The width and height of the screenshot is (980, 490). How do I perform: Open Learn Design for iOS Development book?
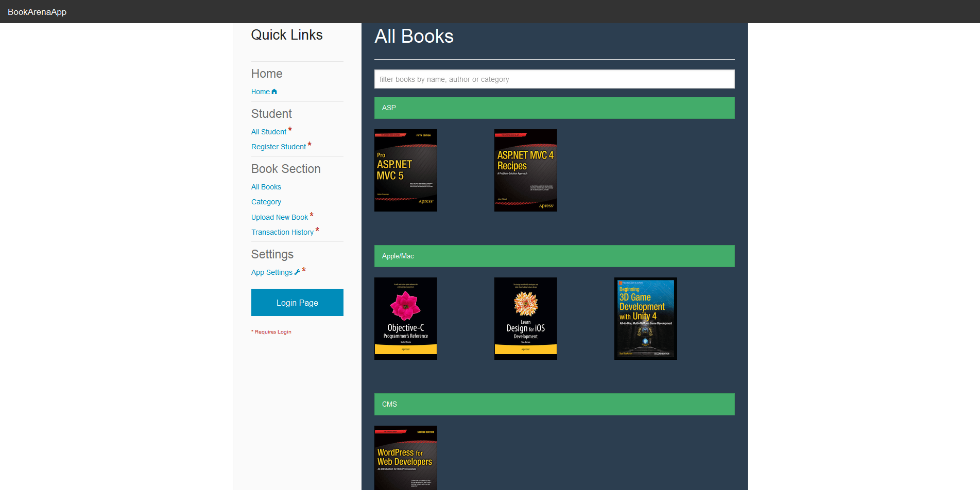(525, 319)
